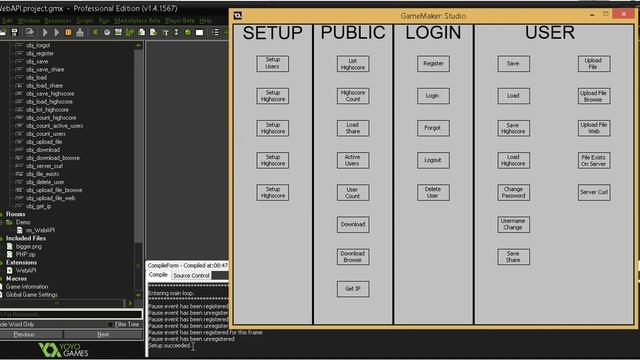Click the Upload File Browse button
640x360 pixels.
(x=594, y=96)
